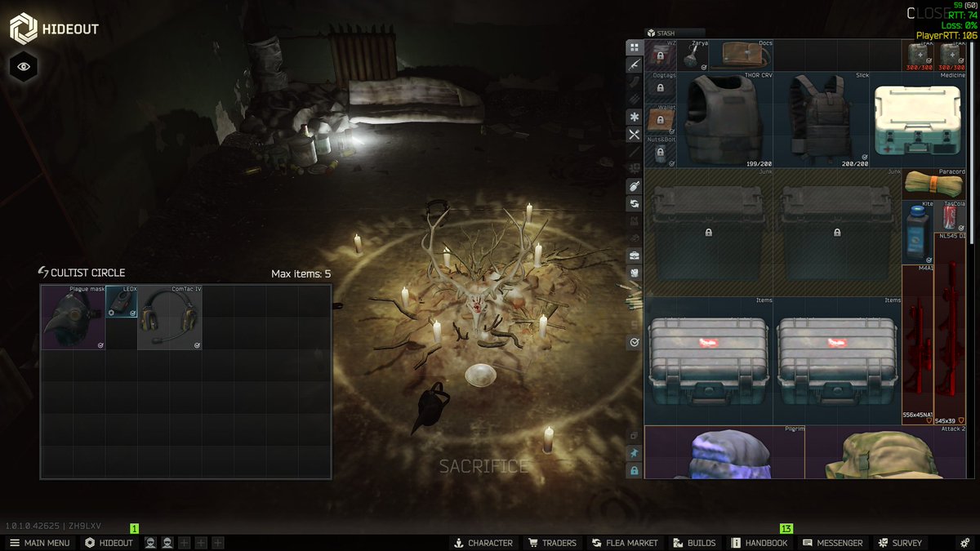Image resolution: width=980 pixels, height=551 pixels.
Task: Filter stash by armor vest icon
Action: tap(634, 273)
